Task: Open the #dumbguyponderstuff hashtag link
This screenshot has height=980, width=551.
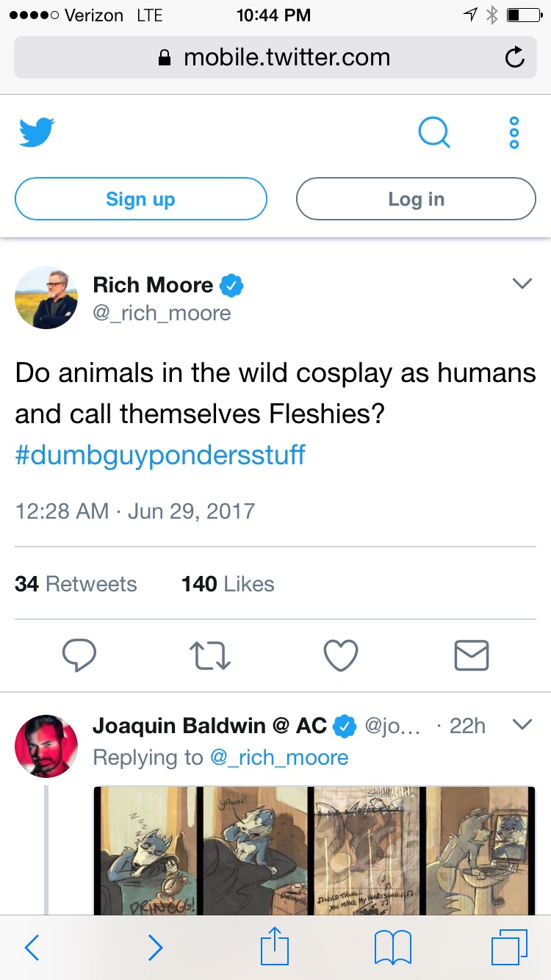Action: tap(160, 455)
